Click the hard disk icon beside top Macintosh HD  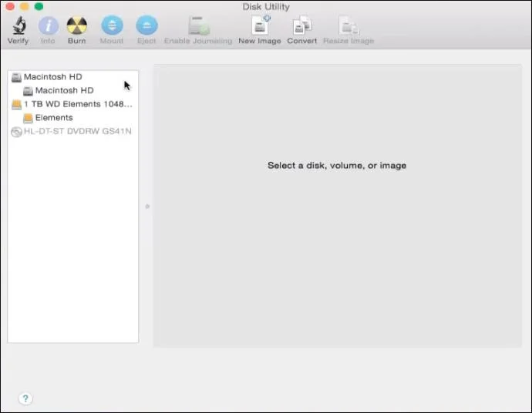point(16,77)
